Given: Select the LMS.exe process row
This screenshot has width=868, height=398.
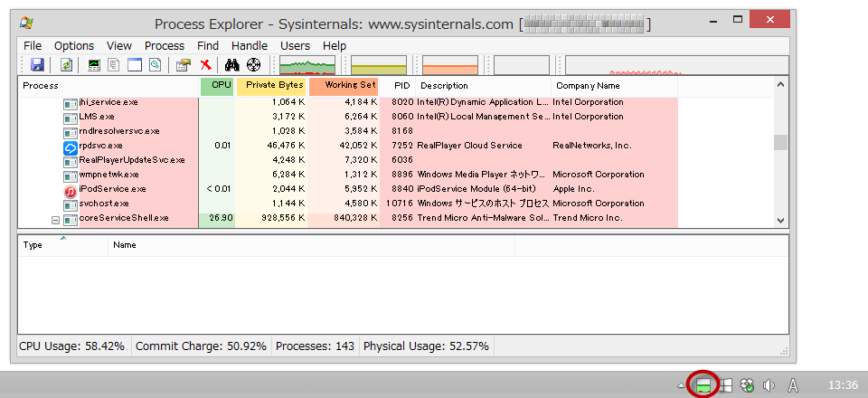Looking at the screenshot, I should [x=348, y=117].
